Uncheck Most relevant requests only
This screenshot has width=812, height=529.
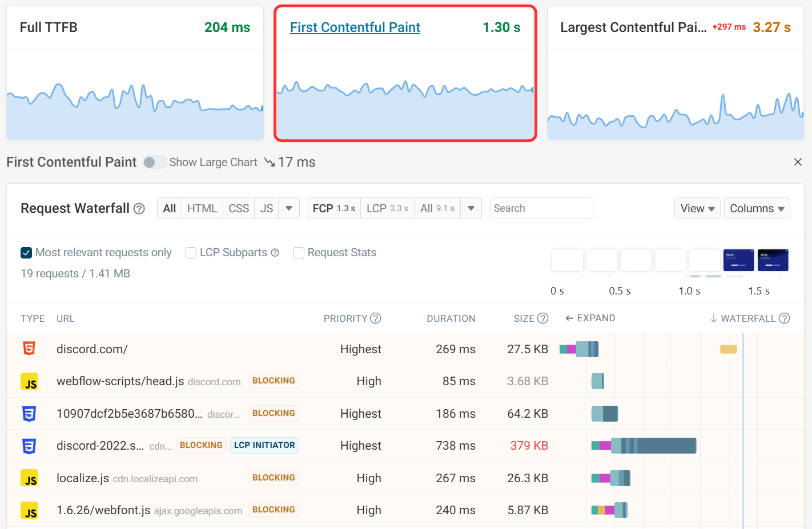pyautogui.click(x=26, y=253)
